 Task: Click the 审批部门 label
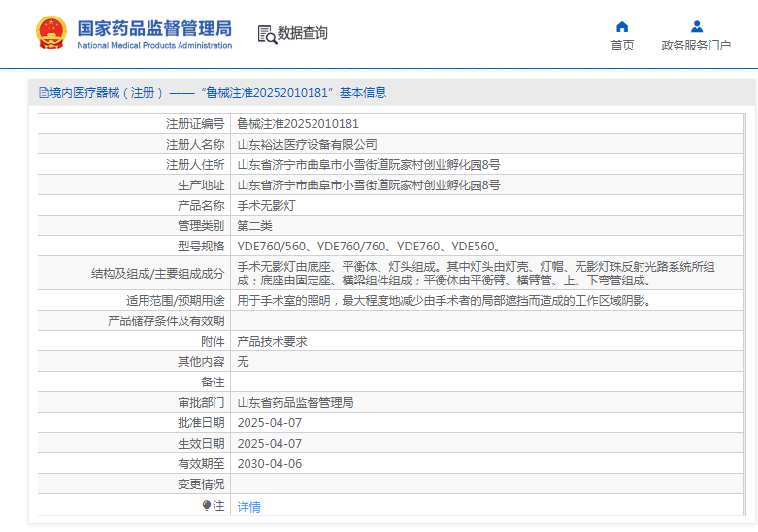tap(201, 402)
